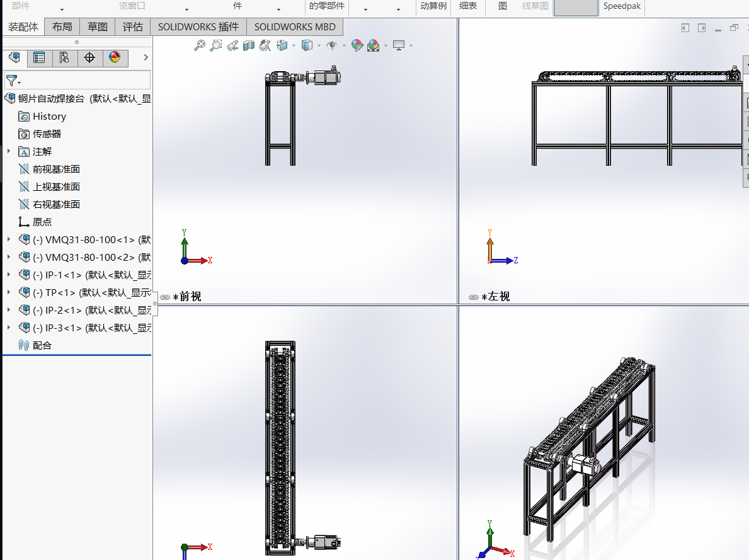Click the Edit Appearance icon
Viewport: 749px width, 560px height.
(x=357, y=45)
